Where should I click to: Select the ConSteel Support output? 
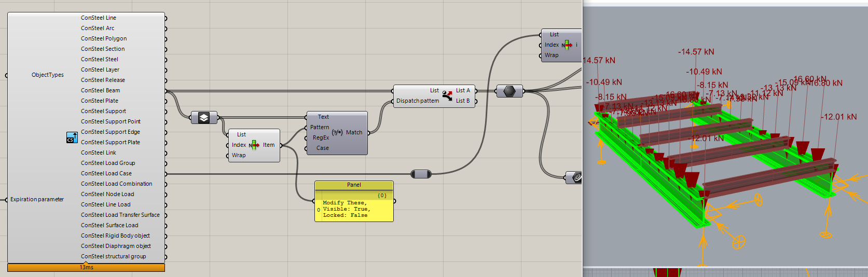coord(103,111)
